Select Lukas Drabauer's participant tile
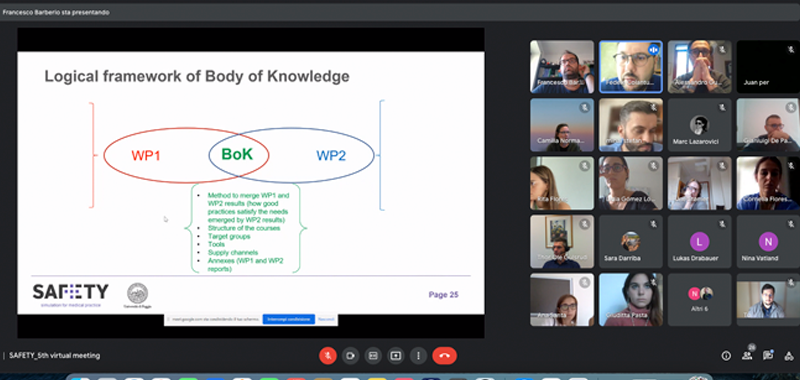Image resolution: width=800 pixels, height=380 pixels. [699, 241]
